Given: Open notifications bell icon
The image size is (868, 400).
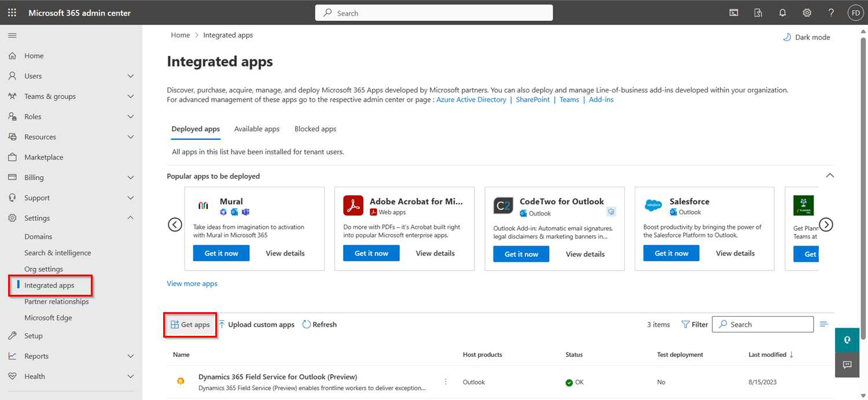Looking at the screenshot, I should tap(782, 13).
